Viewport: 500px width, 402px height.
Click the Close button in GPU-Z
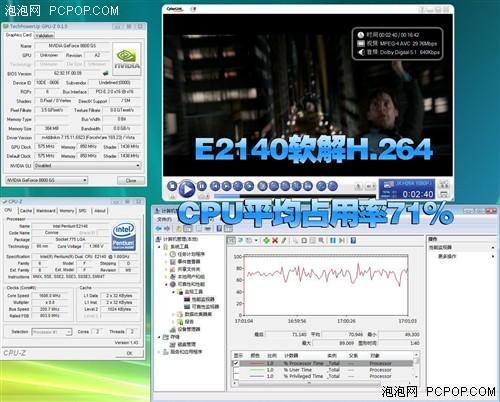(x=131, y=180)
